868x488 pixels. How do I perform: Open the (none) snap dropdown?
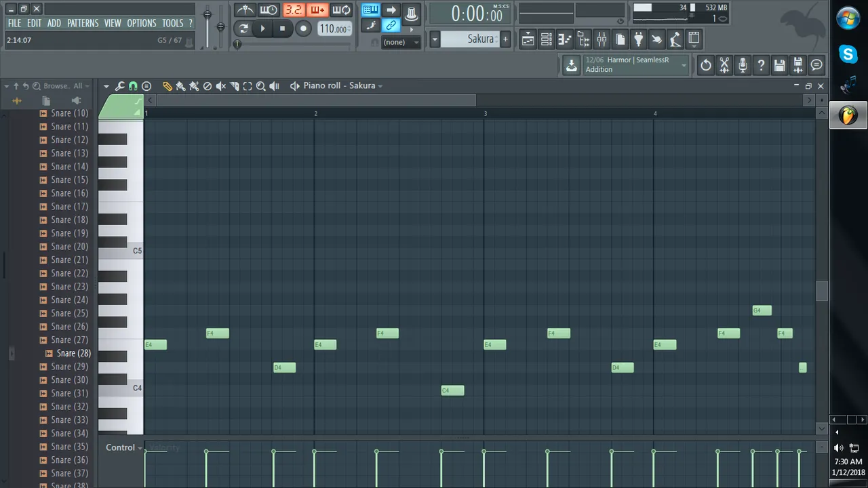tap(401, 42)
